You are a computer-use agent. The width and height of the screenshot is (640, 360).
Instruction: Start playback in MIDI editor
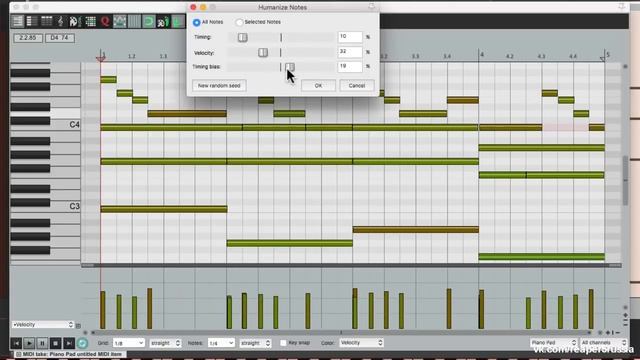coord(29,343)
